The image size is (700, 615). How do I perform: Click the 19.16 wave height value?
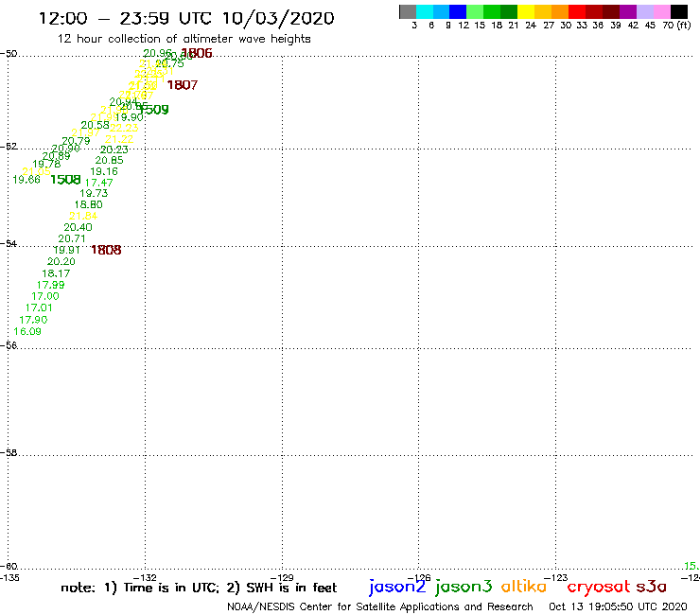click(104, 171)
